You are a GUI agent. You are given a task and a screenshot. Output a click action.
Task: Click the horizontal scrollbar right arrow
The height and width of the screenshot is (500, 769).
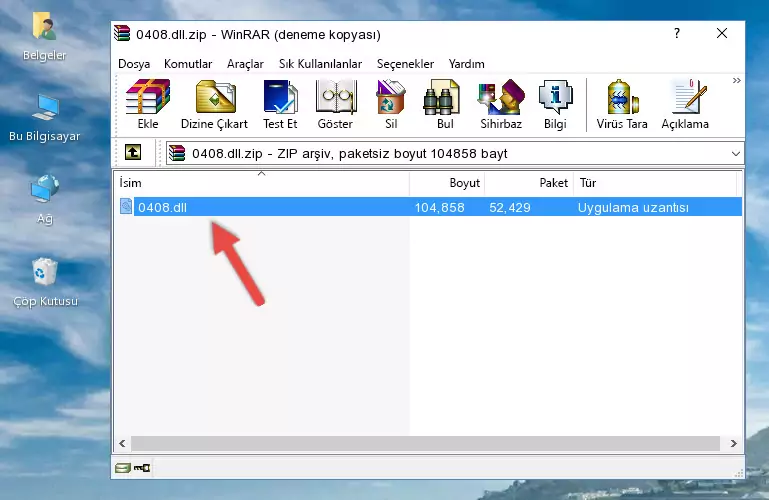(733, 443)
